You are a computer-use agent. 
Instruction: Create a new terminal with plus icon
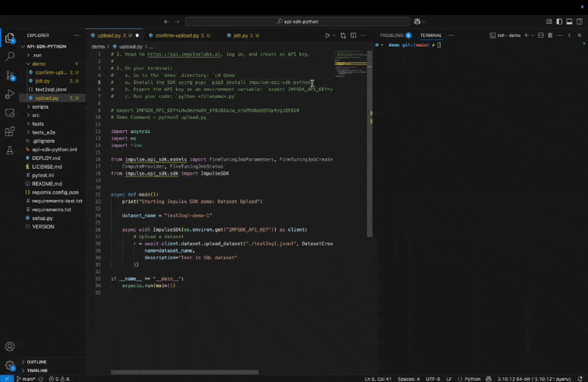(526, 35)
